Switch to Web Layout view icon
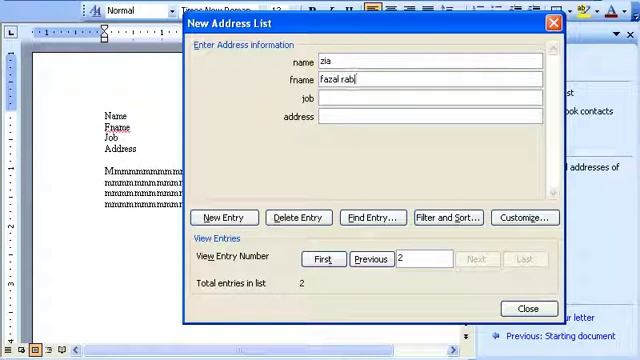The width and height of the screenshot is (640, 360). coord(21,350)
